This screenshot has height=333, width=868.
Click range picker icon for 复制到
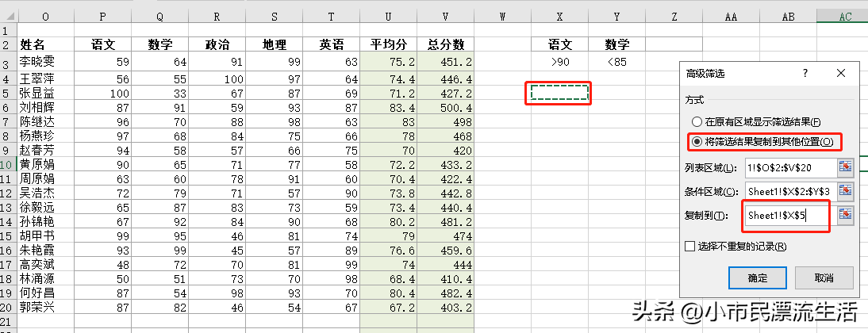coord(845,215)
